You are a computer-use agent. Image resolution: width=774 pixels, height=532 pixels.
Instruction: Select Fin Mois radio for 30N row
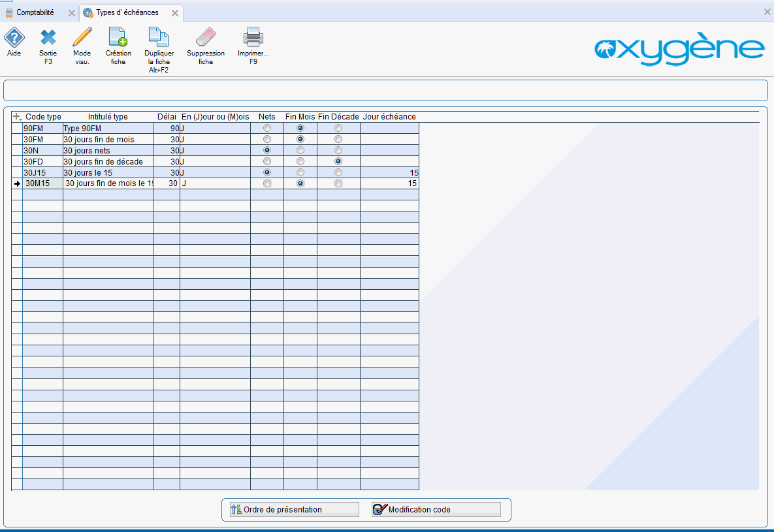[x=300, y=151]
